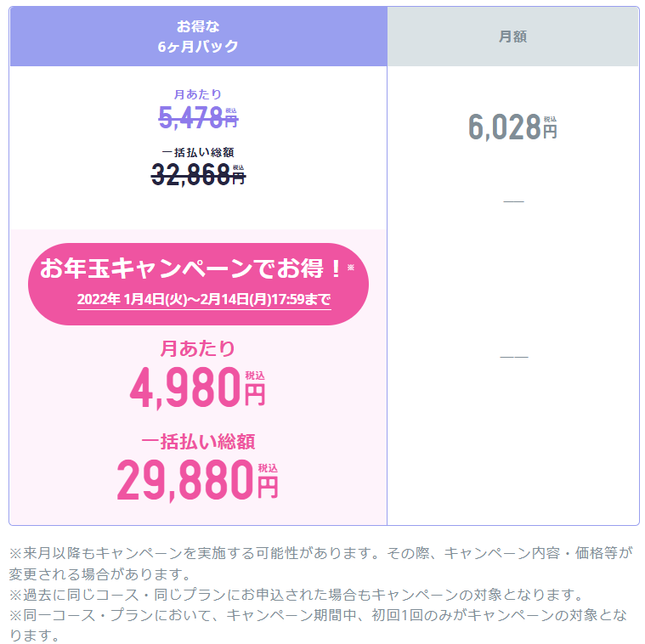Image resolution: width=645 pixels, height=644 pixels.
Task: Click the upper dash in the 月額 column
Action: pos(513,201)
